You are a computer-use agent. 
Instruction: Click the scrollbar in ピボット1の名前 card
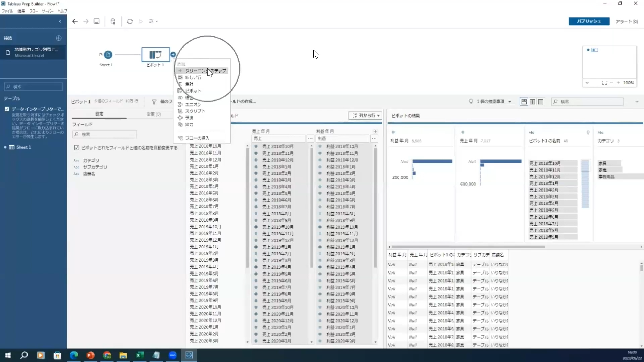[585, 184]
